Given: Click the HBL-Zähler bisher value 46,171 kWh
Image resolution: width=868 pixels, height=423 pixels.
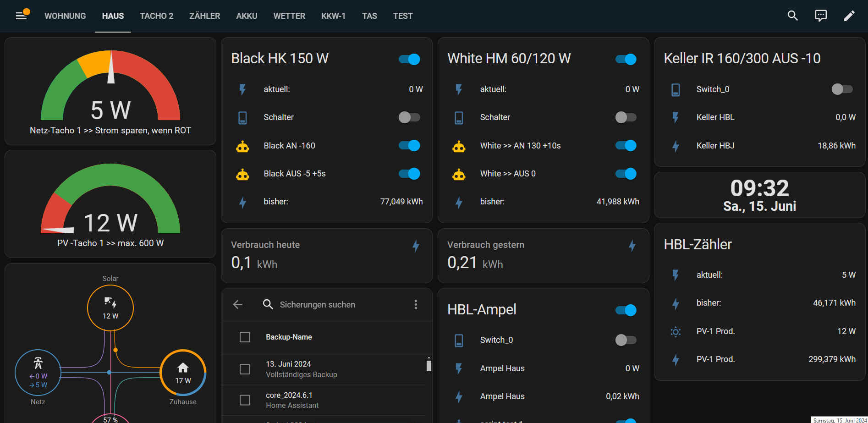Looking at the screenshot, I should click(834, 303).
